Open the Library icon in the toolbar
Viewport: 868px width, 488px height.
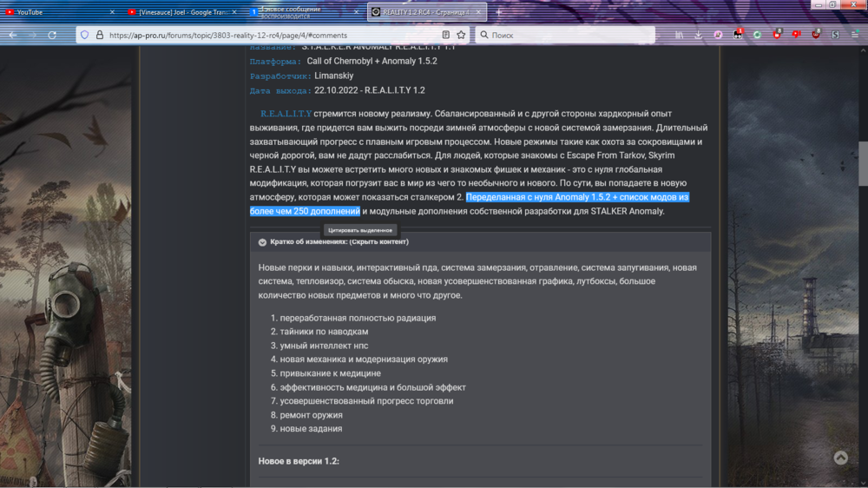(680, 35)
